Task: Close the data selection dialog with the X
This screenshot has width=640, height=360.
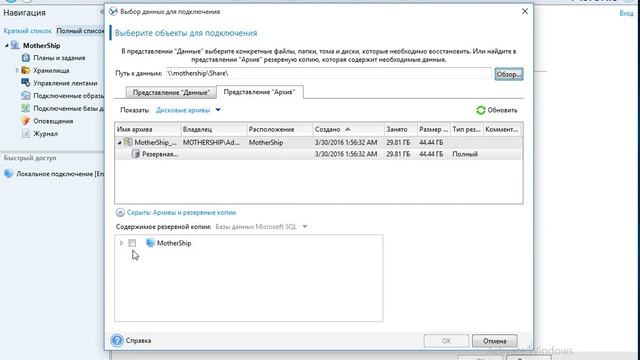Action: pyautogui.click(x=525, y=11)
